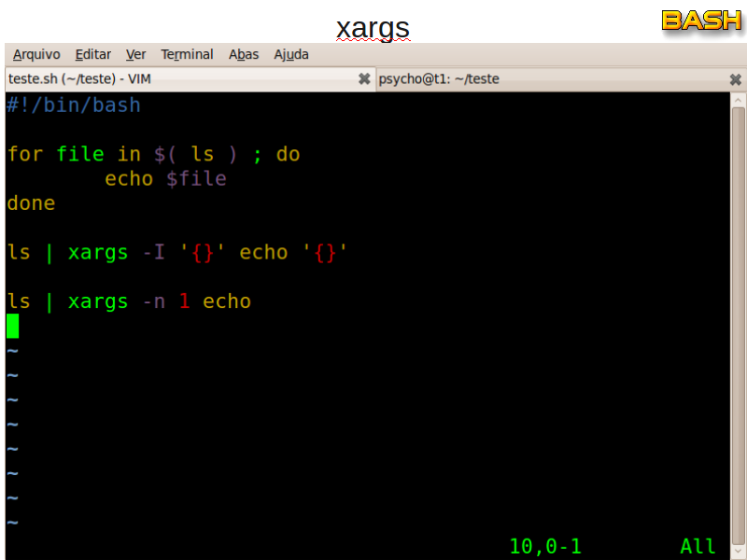
Task: Click the 'echo $file' line
Action: 165,178
